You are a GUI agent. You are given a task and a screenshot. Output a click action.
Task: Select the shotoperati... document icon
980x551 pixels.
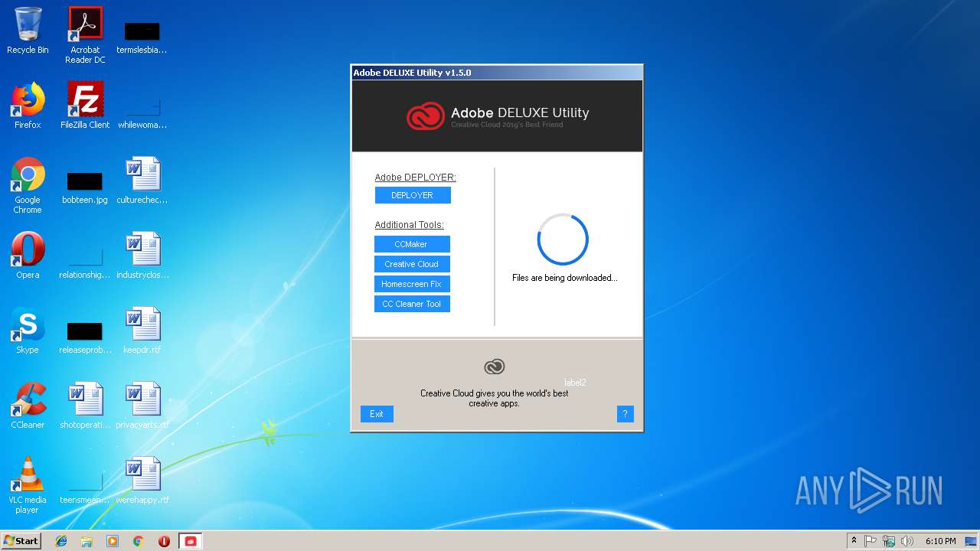85,406
